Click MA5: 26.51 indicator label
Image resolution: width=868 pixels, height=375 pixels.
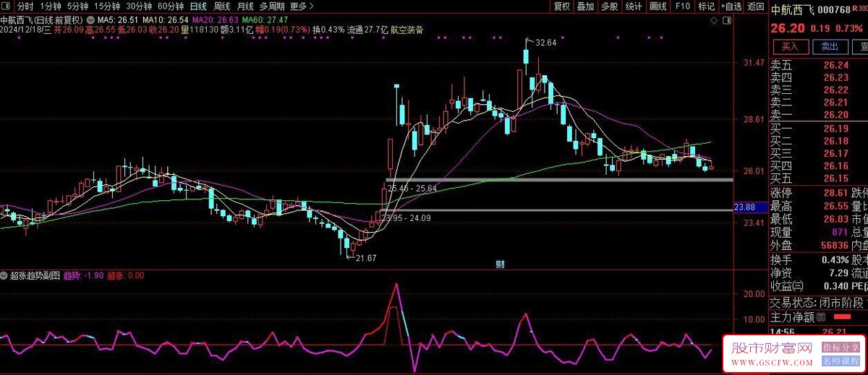click(x=117, y=20)
